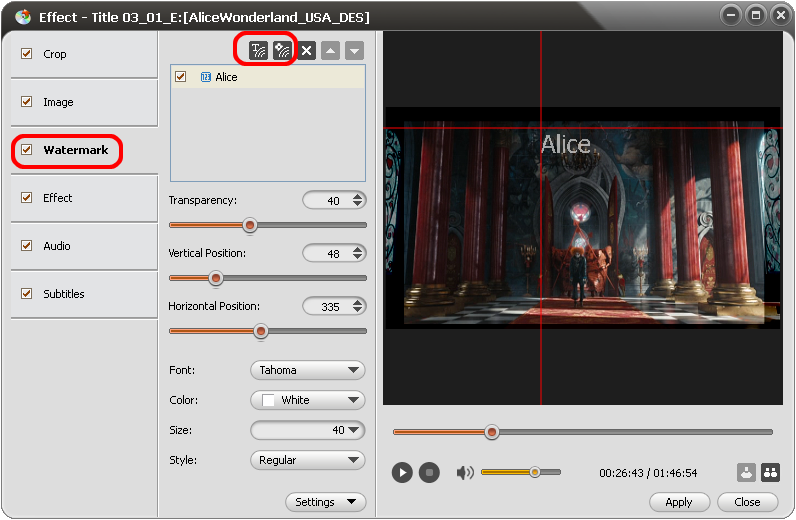Click the app logo icon in the title bar
Screen dimensions: 796x520
[x=23, y=17]
